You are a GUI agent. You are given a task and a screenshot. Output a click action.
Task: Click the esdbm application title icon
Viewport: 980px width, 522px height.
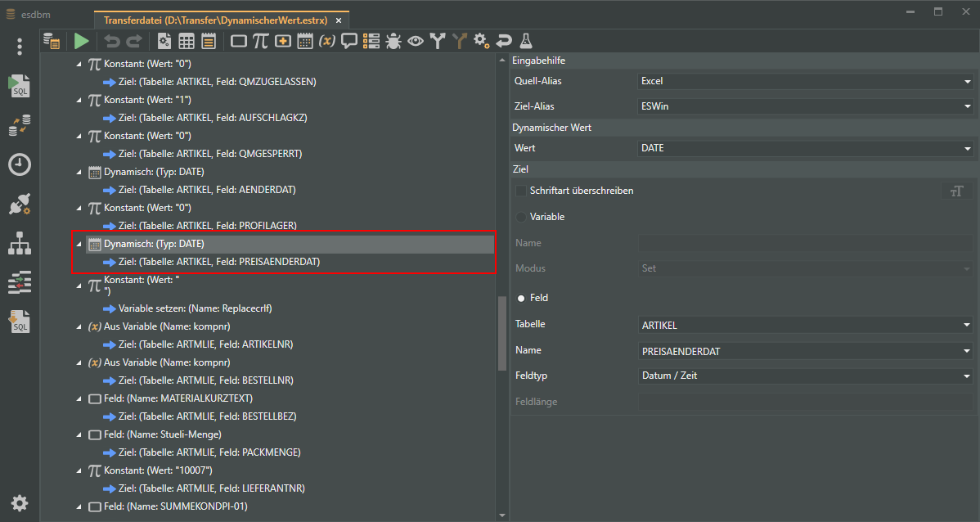11,14
